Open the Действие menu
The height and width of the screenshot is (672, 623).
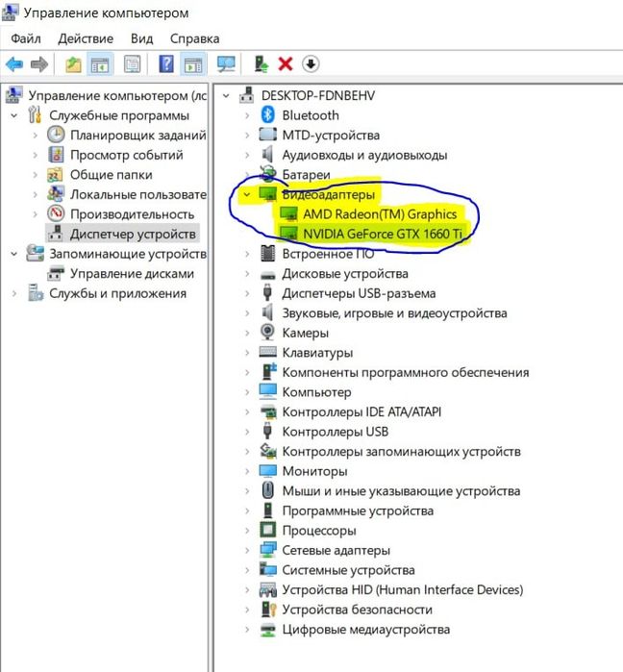tap(86, 38)
